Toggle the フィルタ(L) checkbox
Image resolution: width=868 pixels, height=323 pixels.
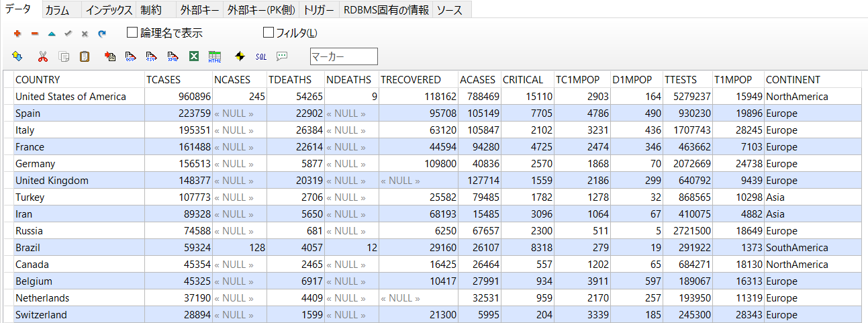coord(269,32)
